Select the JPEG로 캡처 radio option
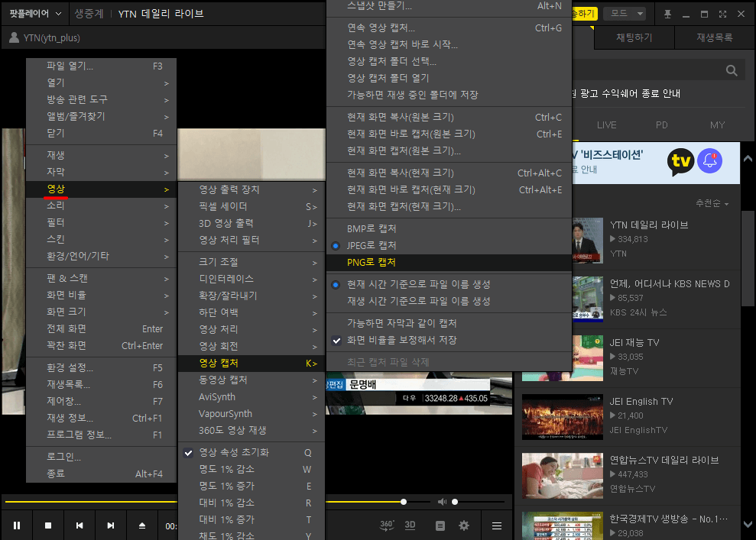Image resolution: width=756 pixels, height=540 pixels. click(x=449, y=245)
